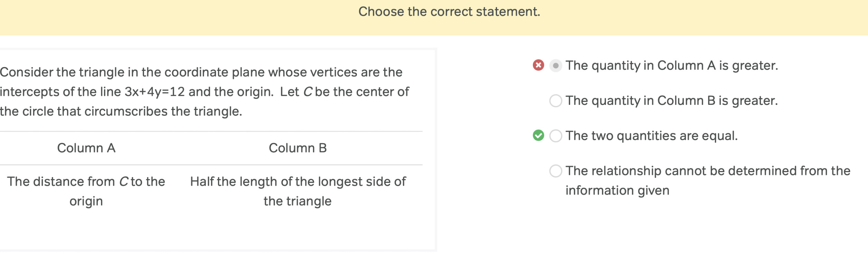
Task: Click 'The relationship cannot be determined' answer label
Action: tap(708, 180)
